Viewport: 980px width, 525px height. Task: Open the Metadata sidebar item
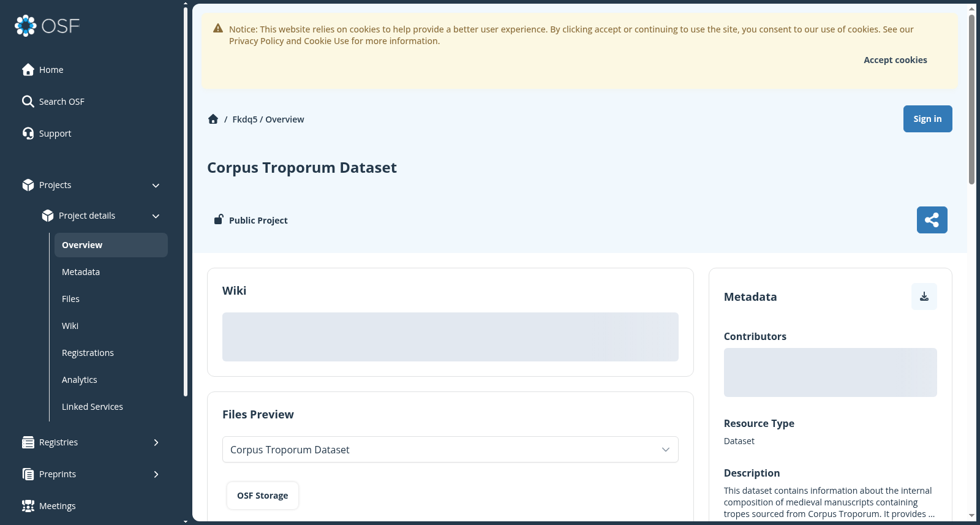[x=111, y=272]
